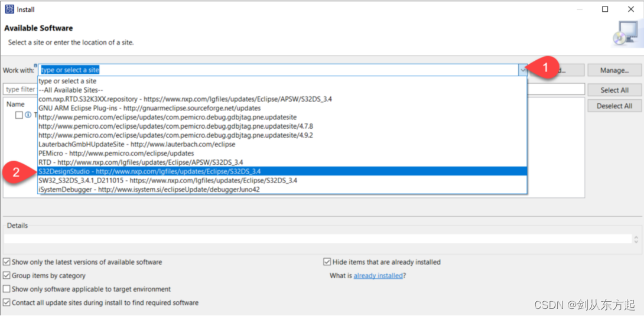Viewport: 644px width, 316px height.
Task: Select iSystemDebugger debuggerJuno42 site
Action: pos(282,189)
